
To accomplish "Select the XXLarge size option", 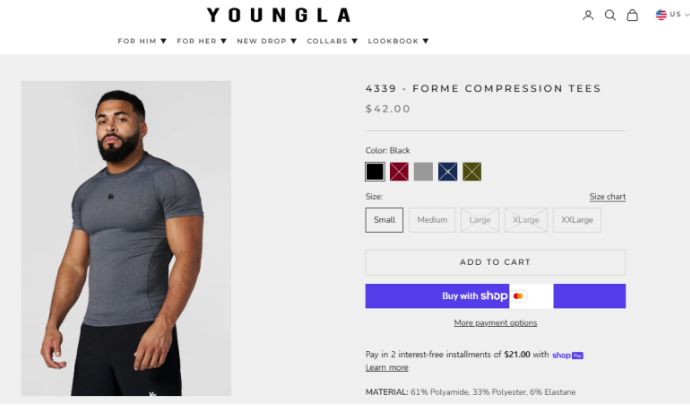I will pyautogui.click(x=577, y=220).
